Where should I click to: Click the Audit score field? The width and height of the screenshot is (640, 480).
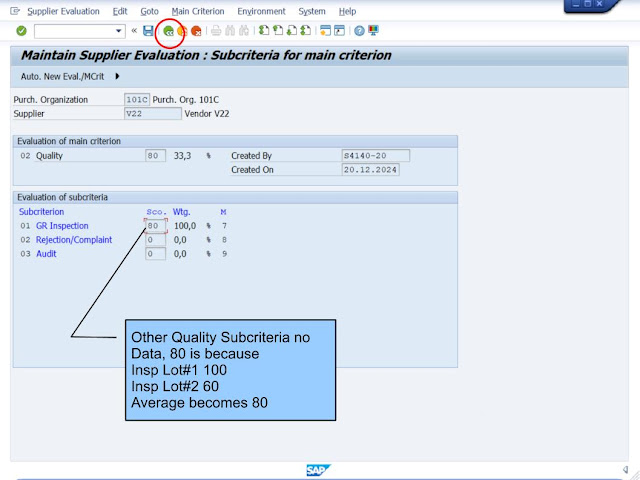click(156, 253)
